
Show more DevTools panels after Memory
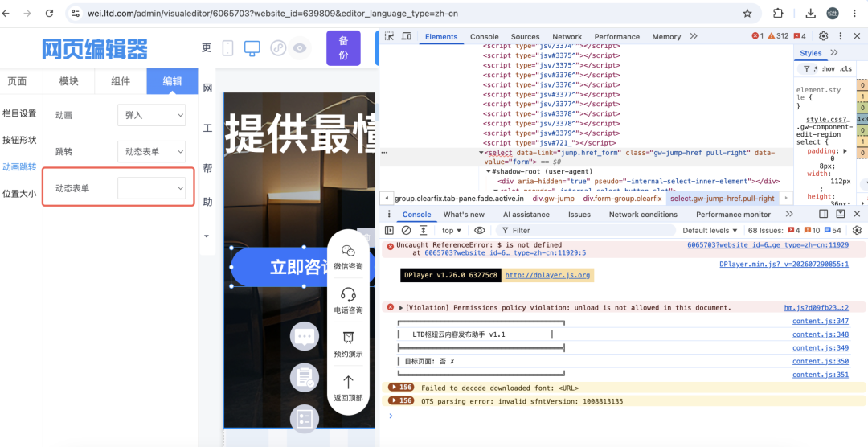coord(694,36)
